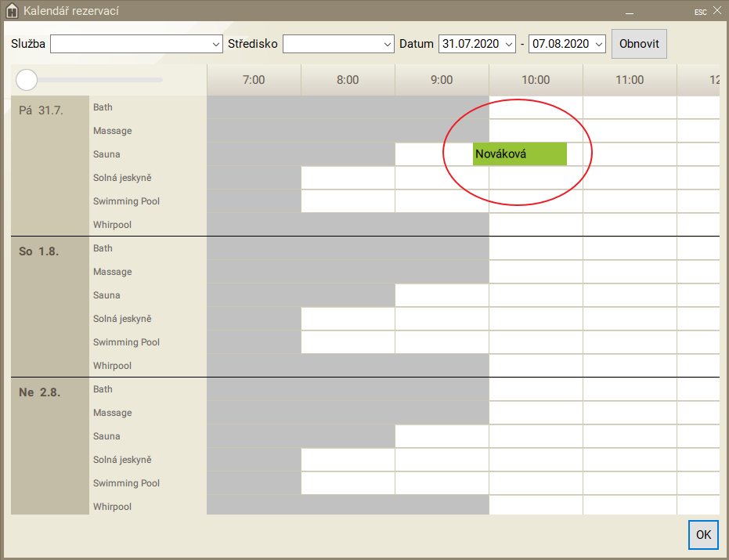
Task: Open the start date picker 31.07.2020
Action: click(477, 44)
